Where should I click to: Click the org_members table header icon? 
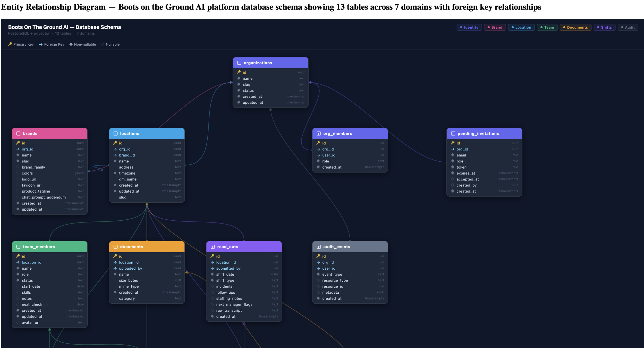coord(319,134)
